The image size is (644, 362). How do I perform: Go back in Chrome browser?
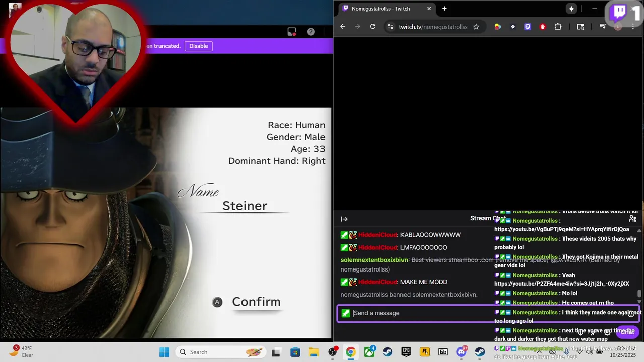pos(343,27)
